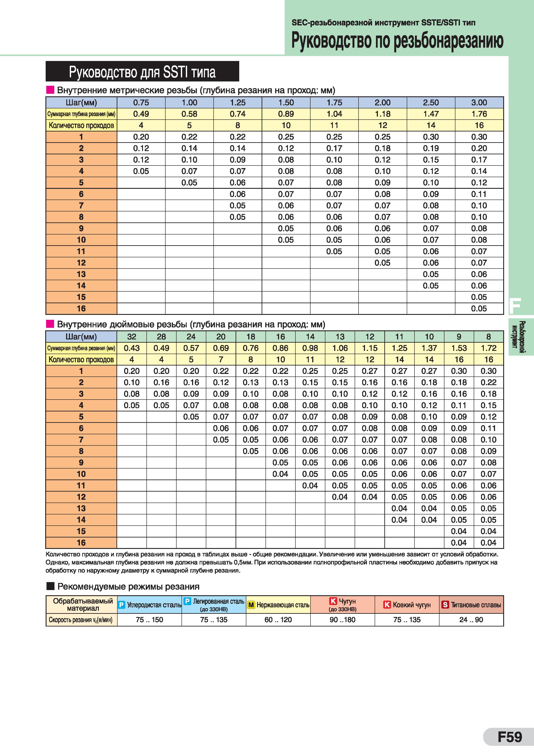The width and height of the screenshot is (534, 756).
Task: Click the metric pitch header "1.00"
Action: [189, 102]
